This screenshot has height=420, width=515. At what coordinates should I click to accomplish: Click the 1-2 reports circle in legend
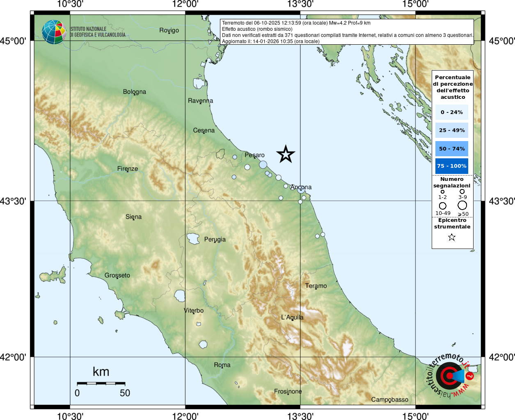pos(442,192)
